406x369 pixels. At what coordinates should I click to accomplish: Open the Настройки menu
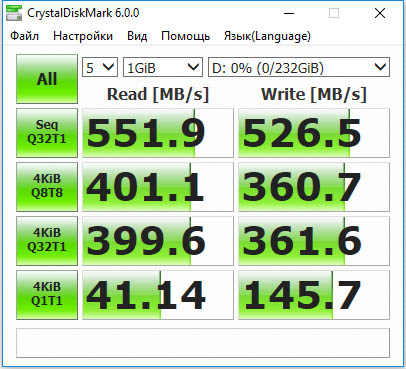tap(83, 36)
